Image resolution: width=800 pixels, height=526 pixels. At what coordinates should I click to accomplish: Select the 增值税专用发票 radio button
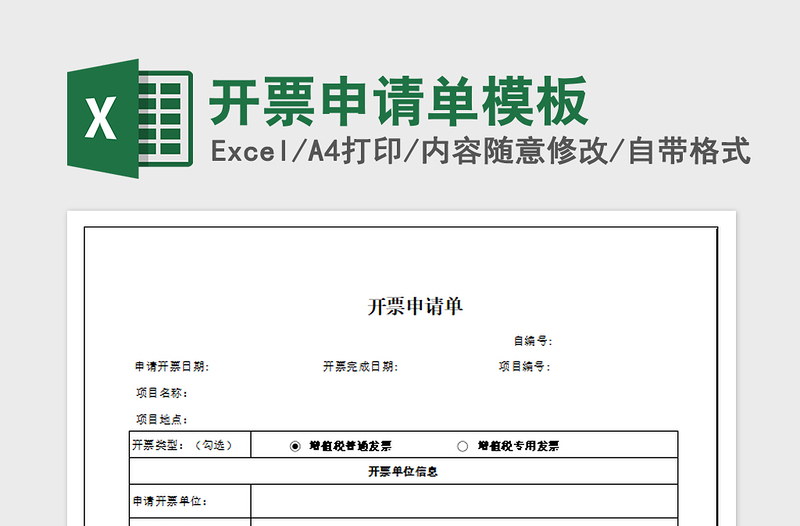pyautogui.click(x=462, y=446)
